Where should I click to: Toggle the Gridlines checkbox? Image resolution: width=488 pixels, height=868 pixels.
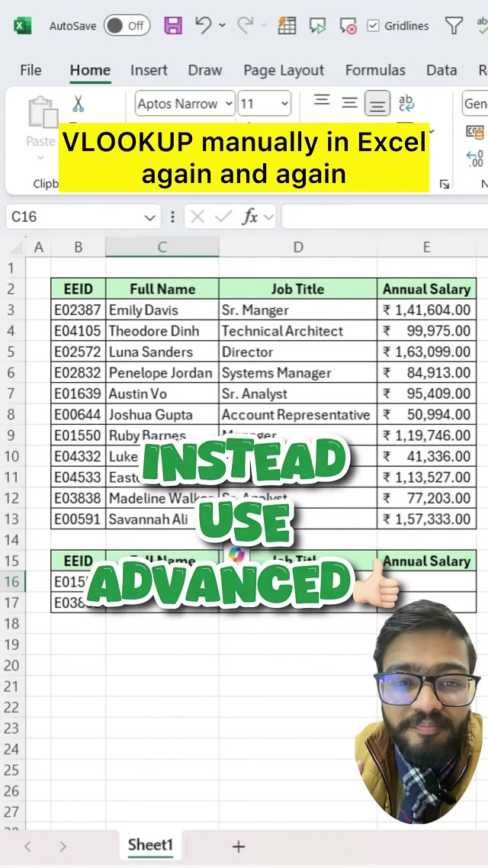pyautogui.click(x=373, y=26)
